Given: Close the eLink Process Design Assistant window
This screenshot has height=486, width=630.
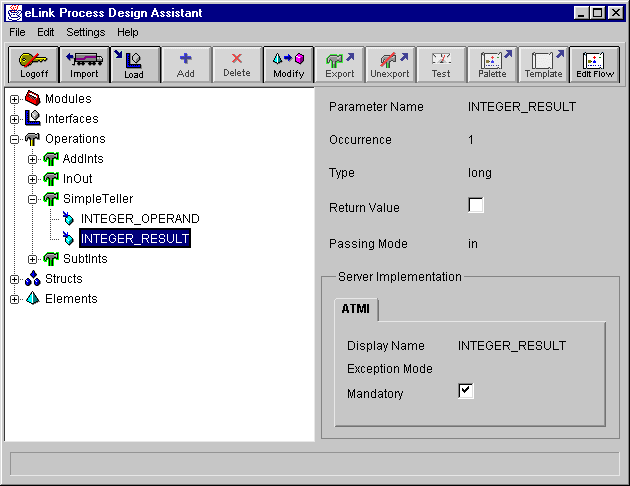Looking at the screenshot, I should click(x=616, y=13).
